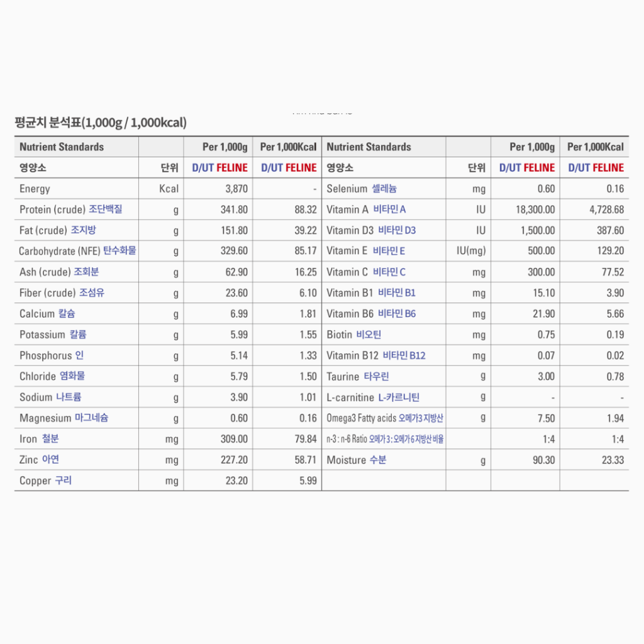Select the "Potassium 칼륨" label
644x644 pixels.
(53, 335)
